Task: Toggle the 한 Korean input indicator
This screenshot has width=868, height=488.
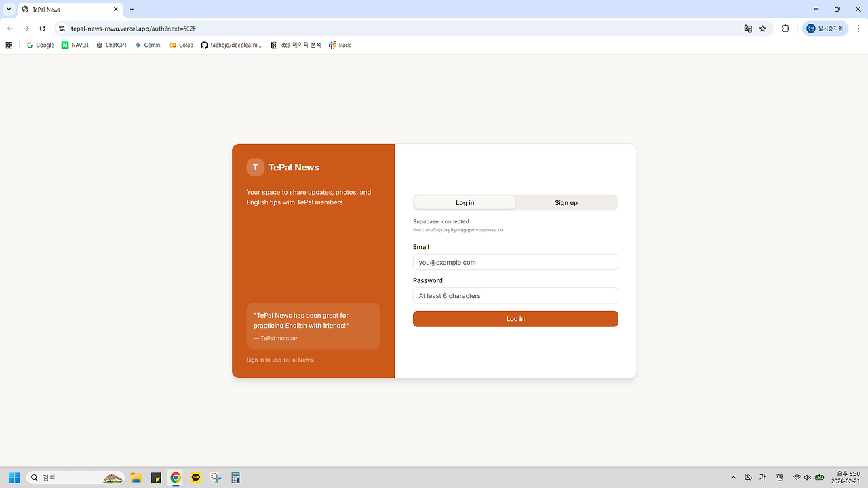Action: pyautogui.click(x=779, y=478)
